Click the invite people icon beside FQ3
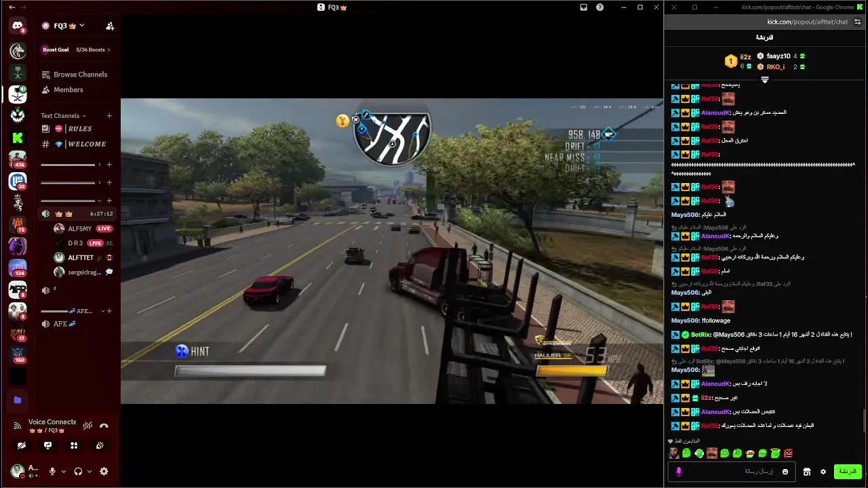This screenshot has height=488, width=868. point(110,26)
